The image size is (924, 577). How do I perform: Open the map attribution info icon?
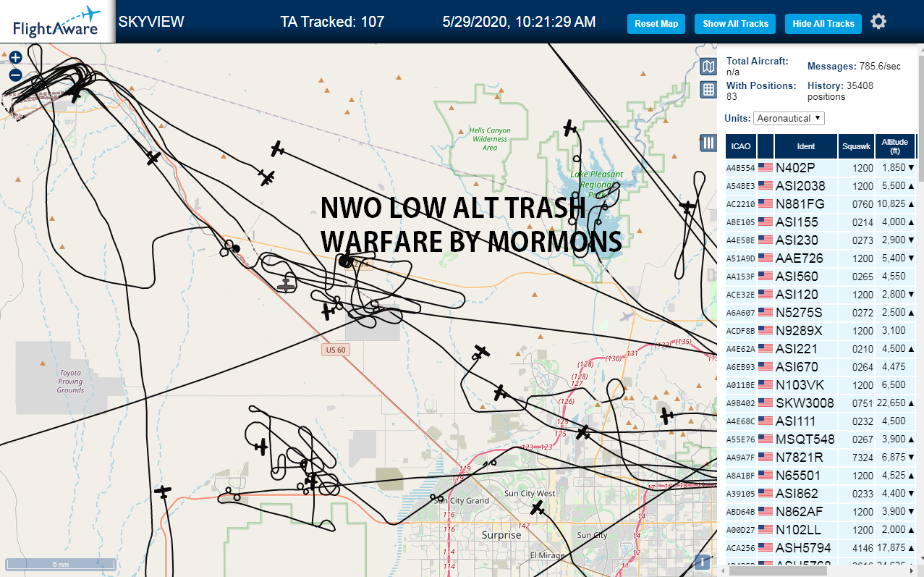click(701, 562)
